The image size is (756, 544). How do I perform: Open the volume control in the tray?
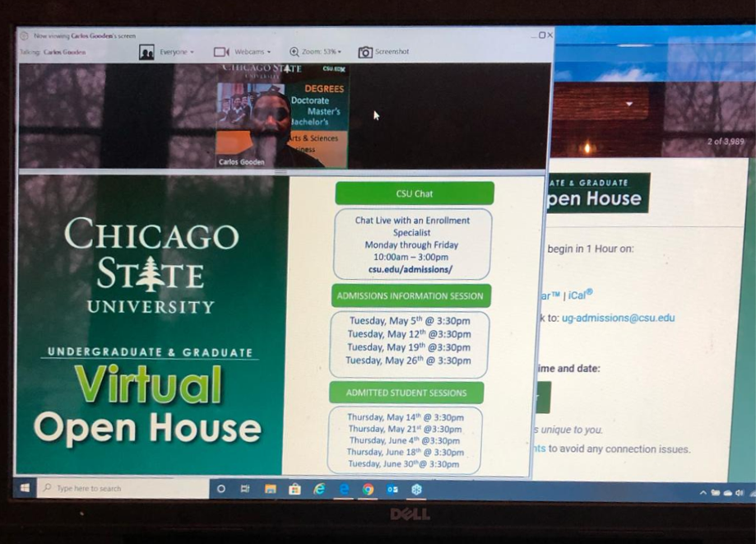click(740, 493)
